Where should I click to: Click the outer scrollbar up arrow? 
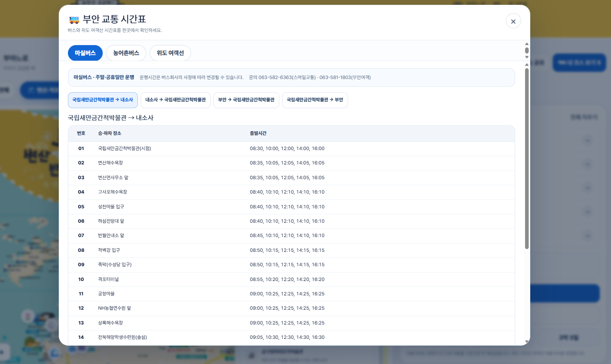527,44
